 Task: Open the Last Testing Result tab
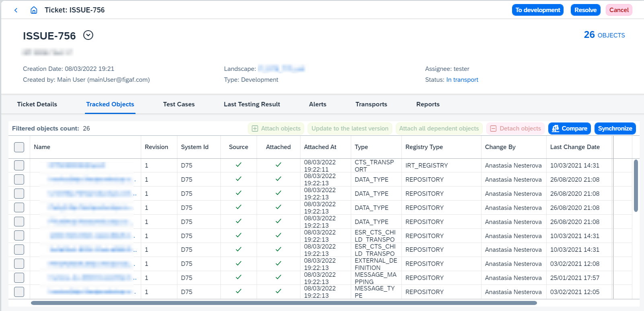(x=252, y=104)
